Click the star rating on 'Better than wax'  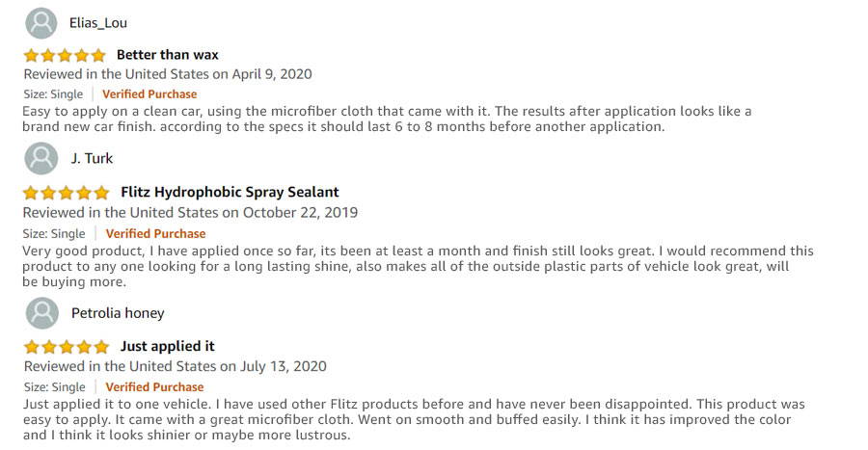click(65, 55)
